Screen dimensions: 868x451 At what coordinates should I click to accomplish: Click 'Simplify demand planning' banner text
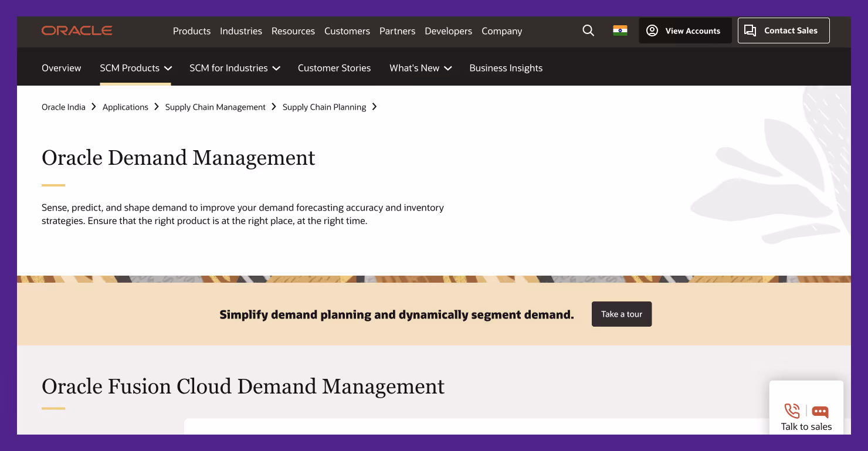396,315
